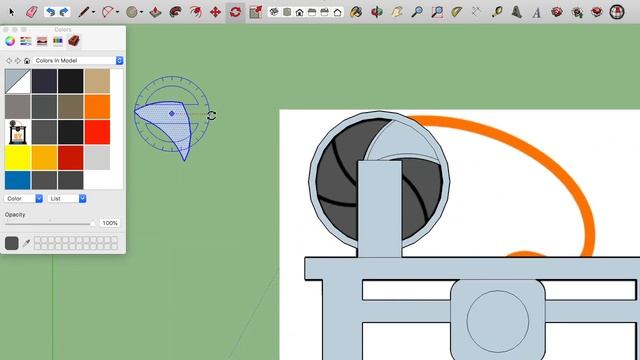Choose the Tape Measure tool
Image resolution: width=640 pixels, height=360 pixels.
(x=497, y=12)
